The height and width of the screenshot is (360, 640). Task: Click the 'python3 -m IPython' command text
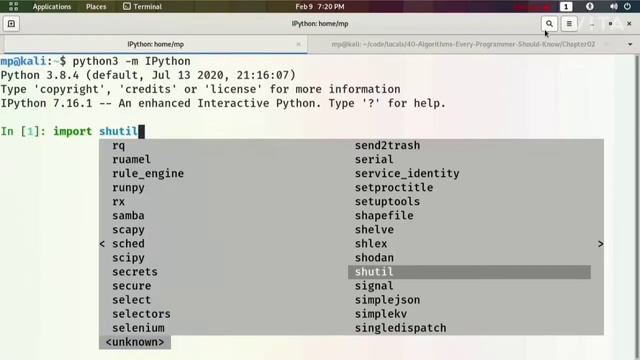(131, 61)
